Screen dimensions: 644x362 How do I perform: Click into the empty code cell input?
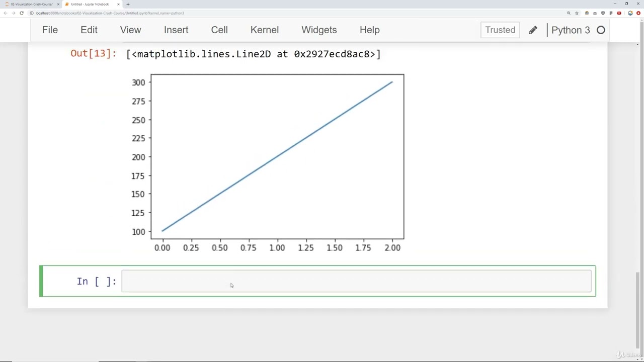coord(356,281)
